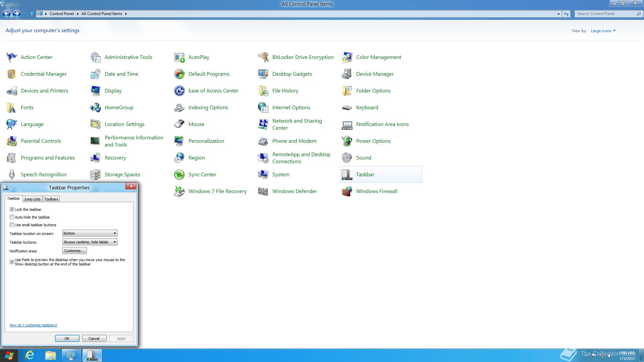Select Taskbar Properties taskbar button
644x362 pixels.
92,355
